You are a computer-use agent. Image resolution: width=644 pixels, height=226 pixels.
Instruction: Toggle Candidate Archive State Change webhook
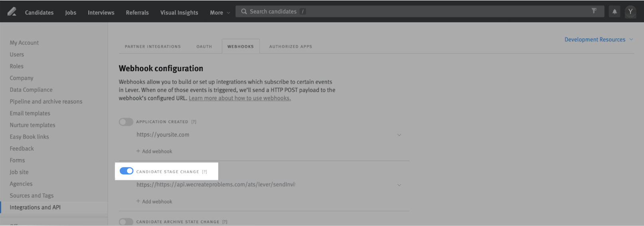click(126, 222)
